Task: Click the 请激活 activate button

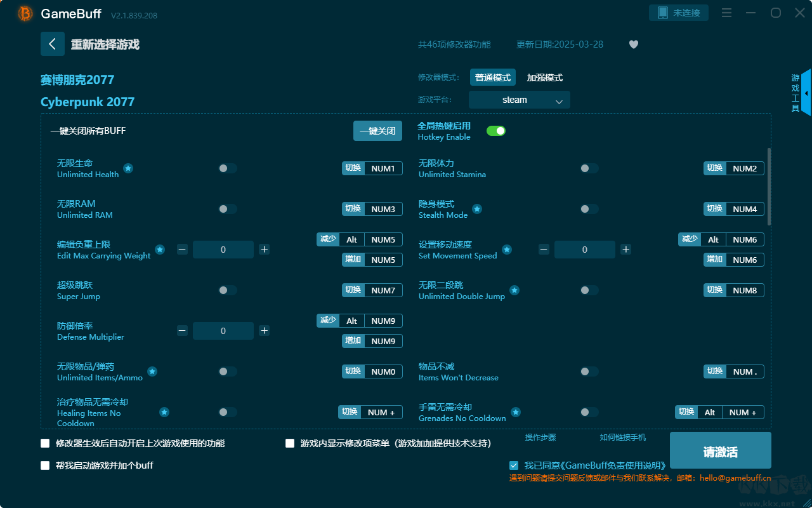Action: (x=721, y=451)
